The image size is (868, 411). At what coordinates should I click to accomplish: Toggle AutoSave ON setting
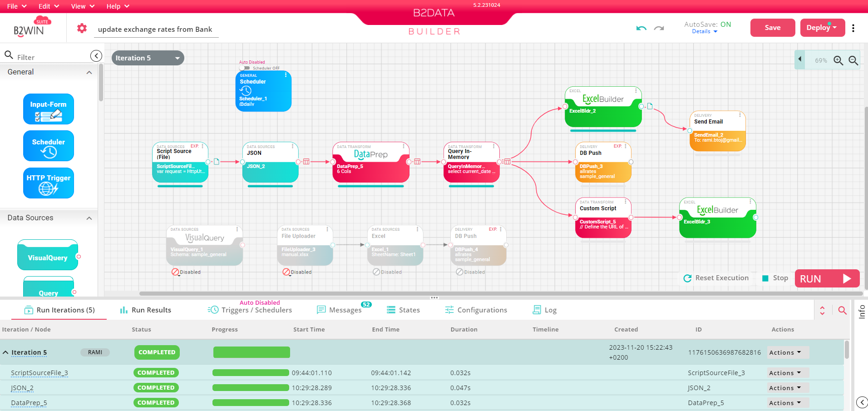pos(707,25)
